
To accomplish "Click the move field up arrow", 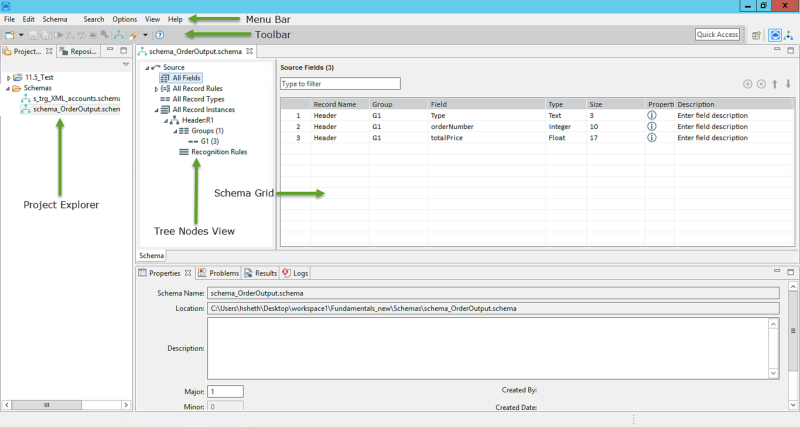I will point(774,84).
